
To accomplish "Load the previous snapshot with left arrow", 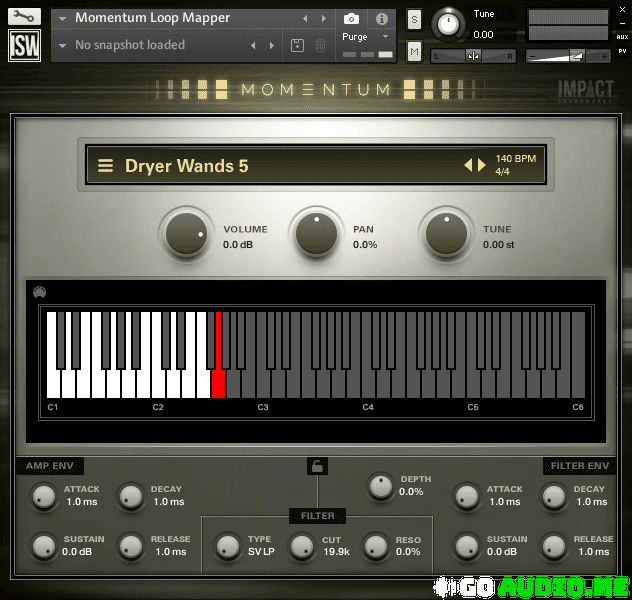I will (253, 45).
